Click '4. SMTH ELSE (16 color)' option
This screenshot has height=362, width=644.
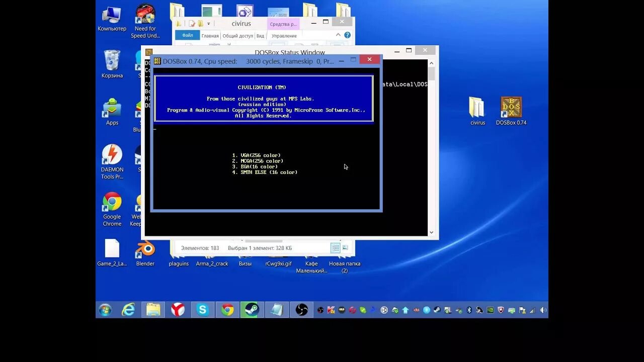pos(265,172)
